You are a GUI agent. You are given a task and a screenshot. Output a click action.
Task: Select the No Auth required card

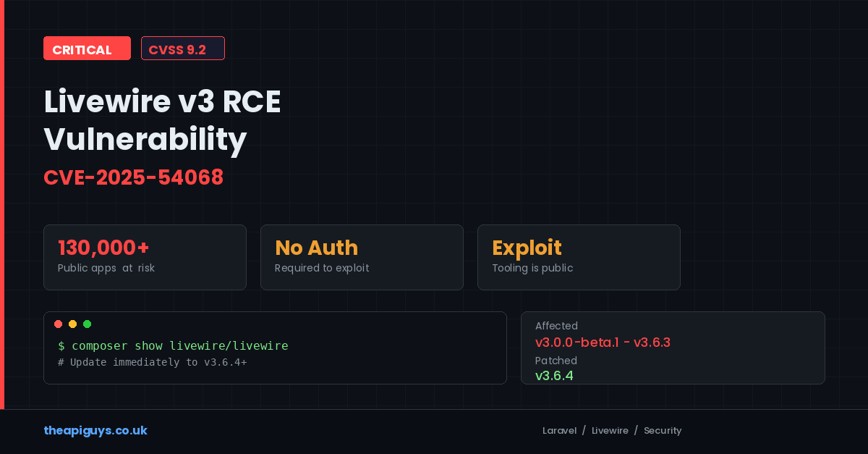[x=362, y=257]
